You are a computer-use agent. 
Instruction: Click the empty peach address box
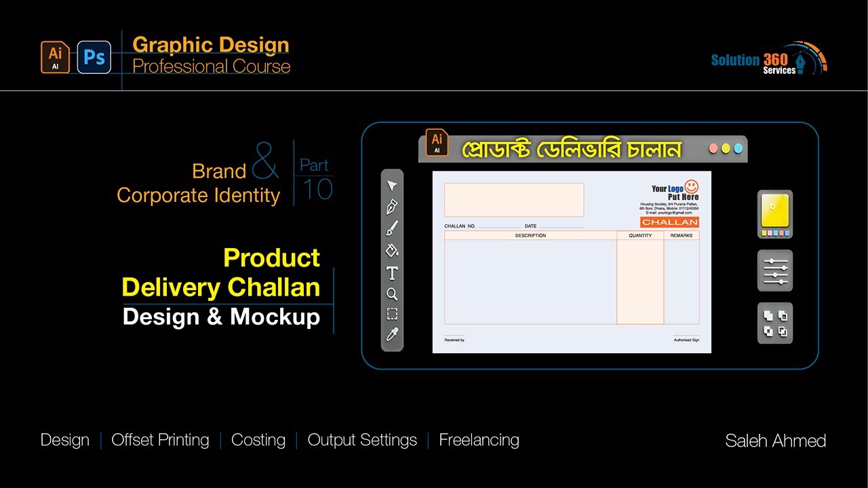point(514,200)
